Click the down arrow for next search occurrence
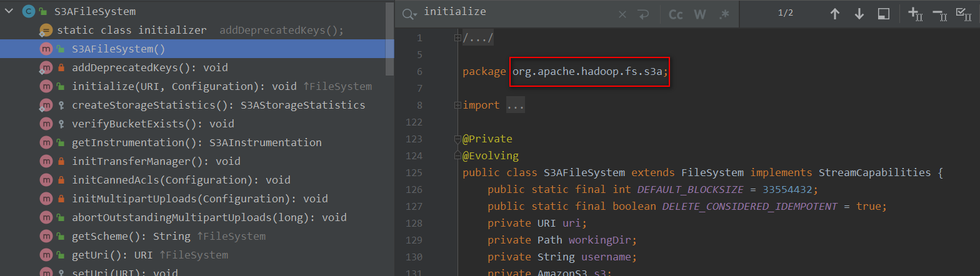The image size is (980, 276). (x=859, y=14)
